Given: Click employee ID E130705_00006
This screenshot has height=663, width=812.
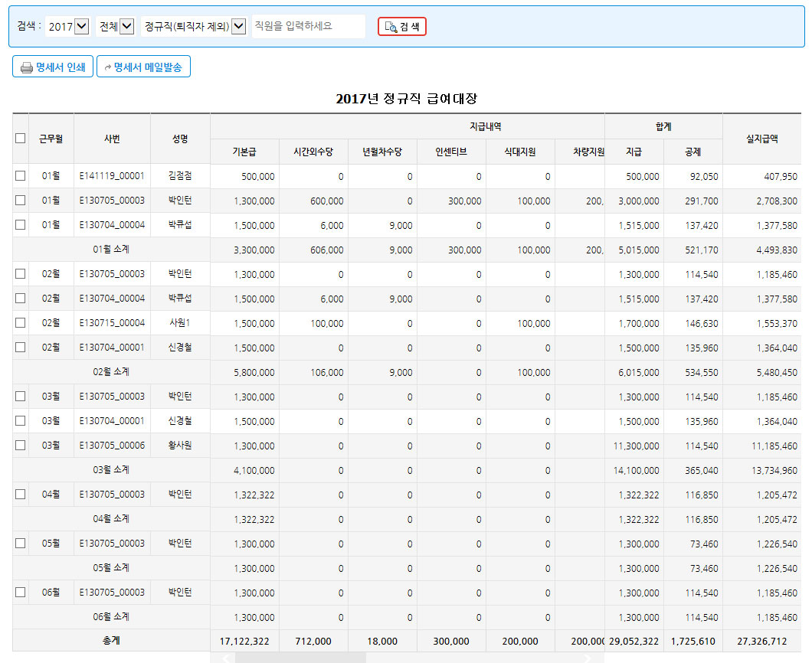Looking at the screenshot, I should pyautogui.click(x=112, y=445).
